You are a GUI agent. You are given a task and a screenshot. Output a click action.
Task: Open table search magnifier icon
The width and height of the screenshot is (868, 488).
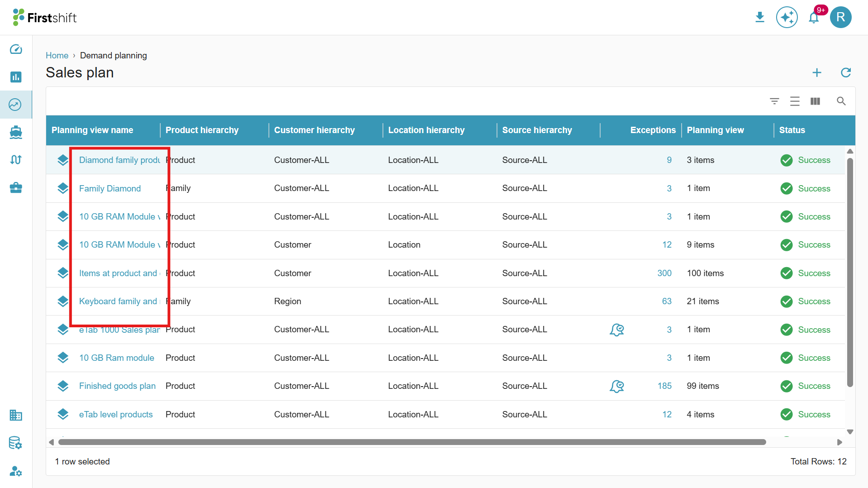click(841, 101)
